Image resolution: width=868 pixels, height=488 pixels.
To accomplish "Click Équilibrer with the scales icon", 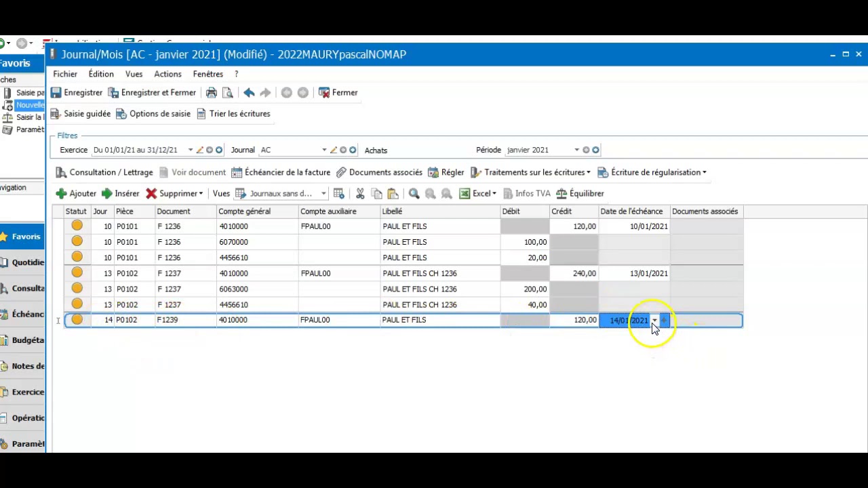I will coord(580,194).
